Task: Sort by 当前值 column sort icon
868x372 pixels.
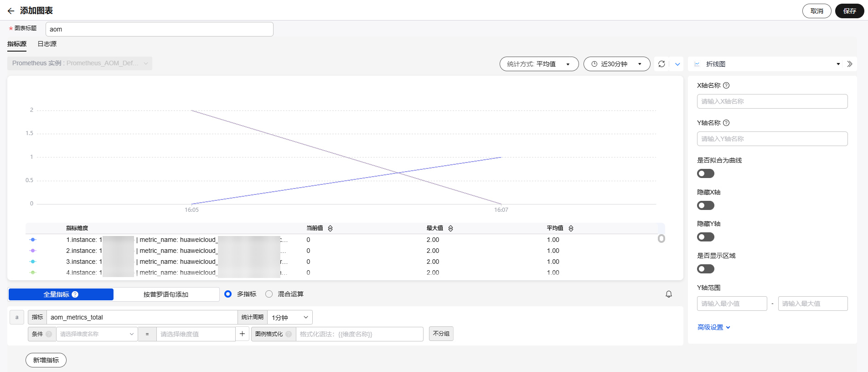Action: tap(331, 228)
